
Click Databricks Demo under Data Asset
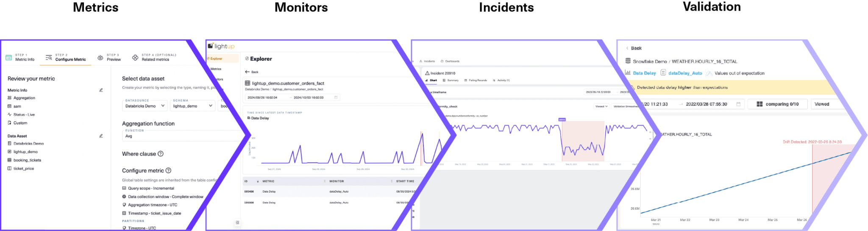click(26, 144)
